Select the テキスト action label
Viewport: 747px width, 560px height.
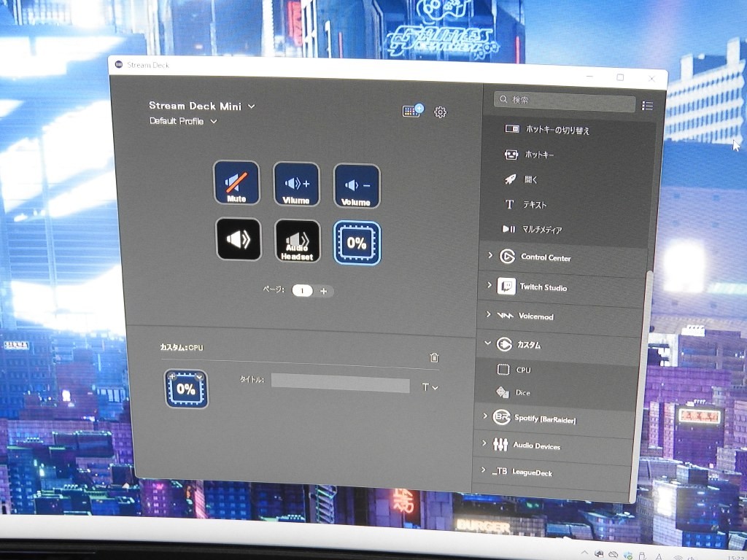pos(535,205)
